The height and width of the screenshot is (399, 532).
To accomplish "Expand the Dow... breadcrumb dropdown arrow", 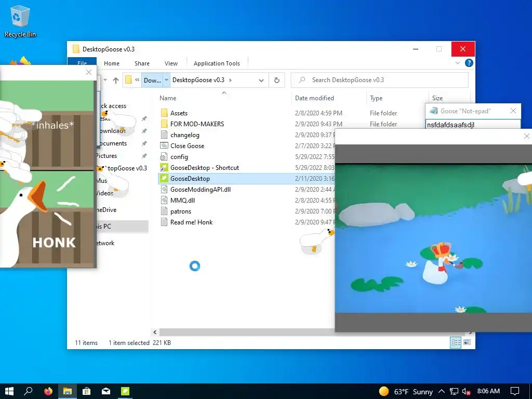I will 167,80.
